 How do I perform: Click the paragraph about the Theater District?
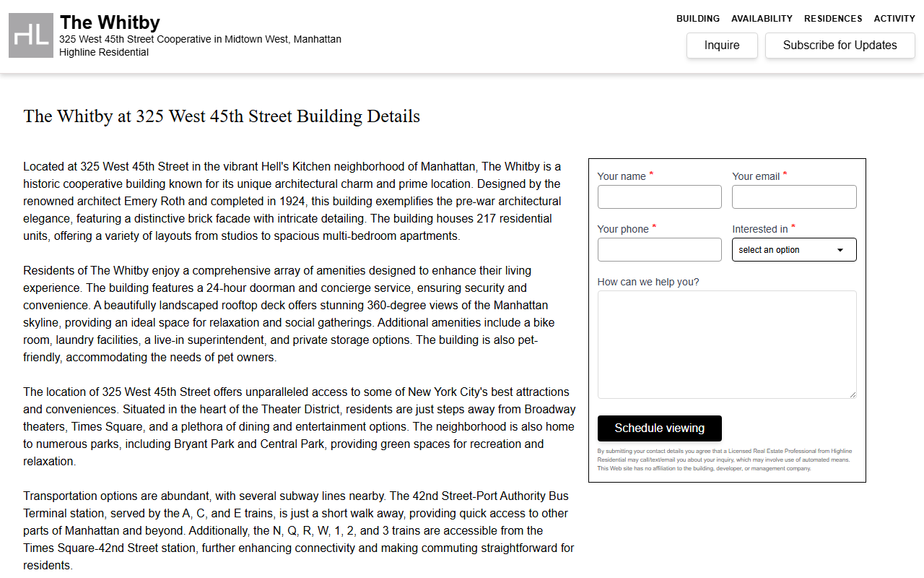pos(300,426)
